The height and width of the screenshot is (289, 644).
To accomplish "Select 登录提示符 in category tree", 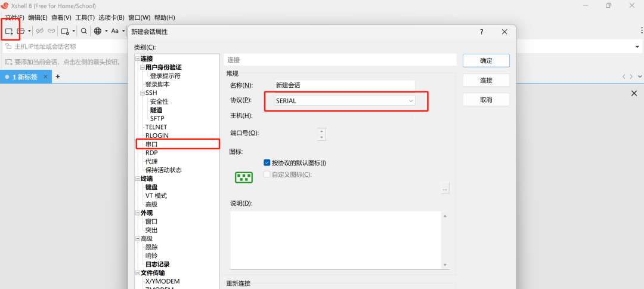I will click(x=165, y=76).
